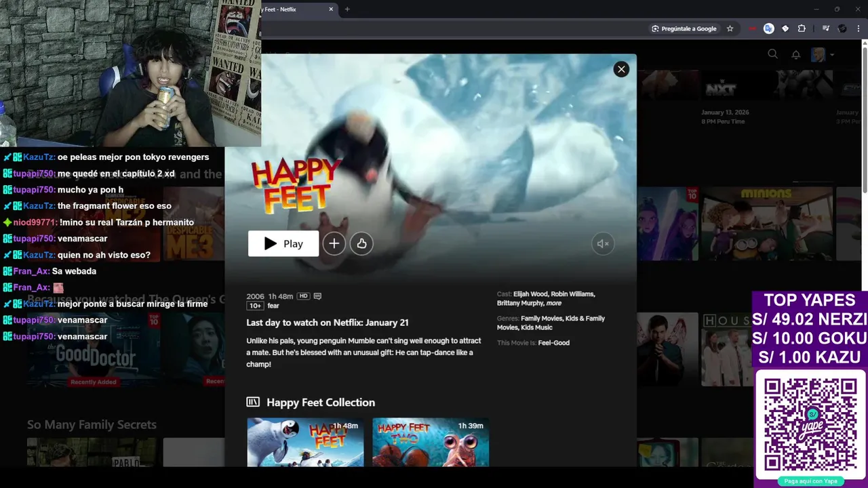Click the tag-shaped extension icon

[x=785, y=28]
